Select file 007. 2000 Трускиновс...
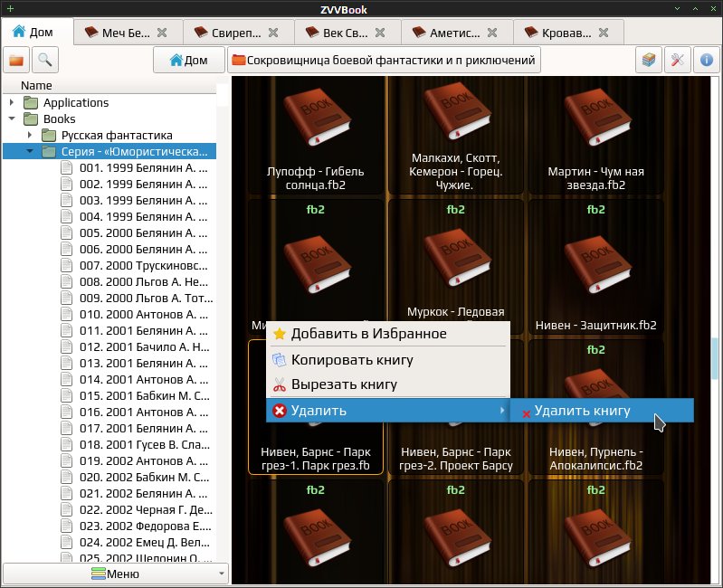 143,265
